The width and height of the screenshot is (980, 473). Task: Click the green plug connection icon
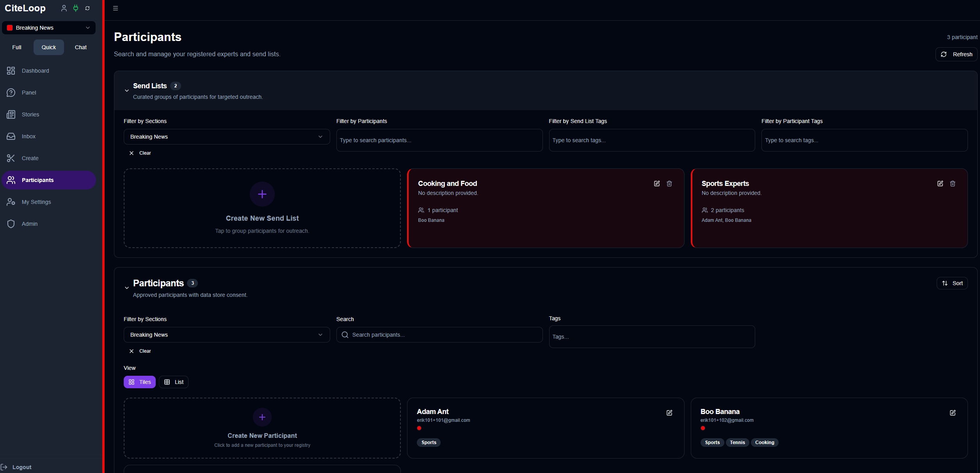76,8
